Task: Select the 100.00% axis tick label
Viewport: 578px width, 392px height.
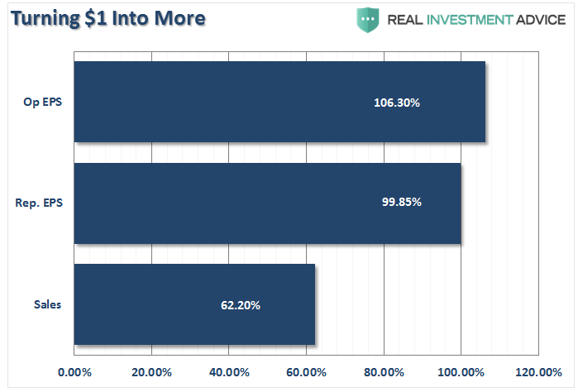Action: tap(461, 371)
